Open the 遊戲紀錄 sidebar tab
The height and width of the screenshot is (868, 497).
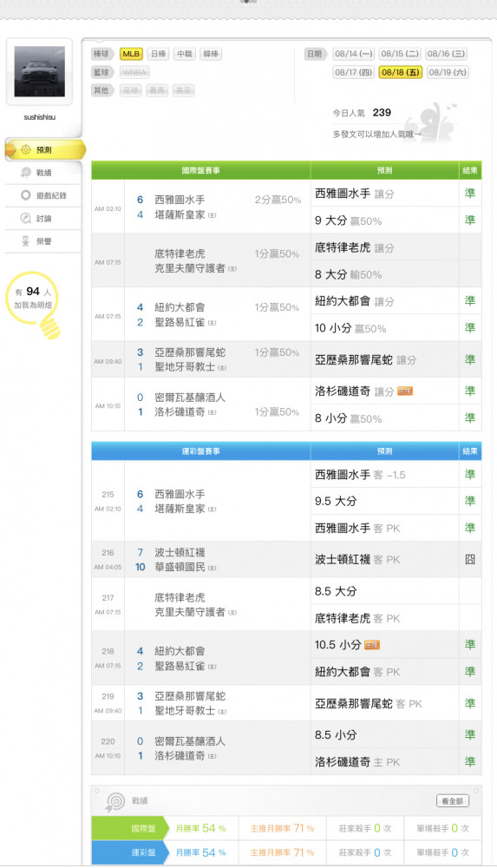pos(43,195)
